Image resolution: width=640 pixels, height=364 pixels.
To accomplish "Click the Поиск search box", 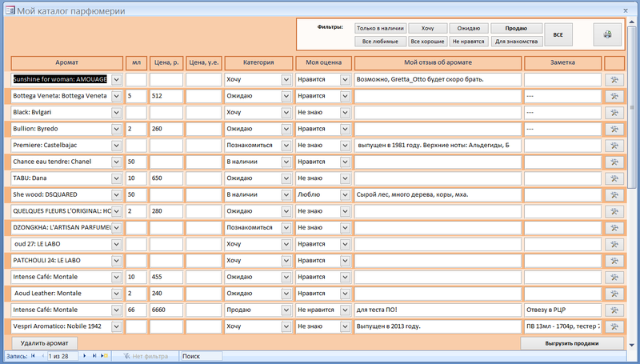I will click(x=202, y=356).
